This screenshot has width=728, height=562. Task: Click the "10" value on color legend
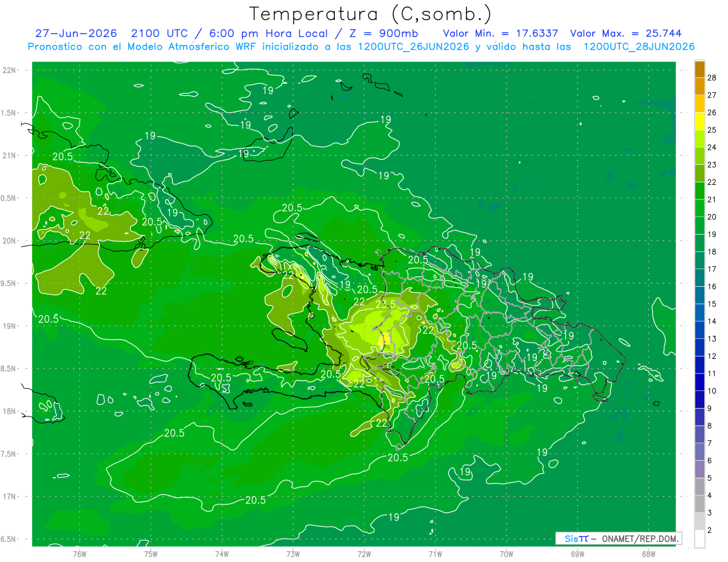pos(712,391)
